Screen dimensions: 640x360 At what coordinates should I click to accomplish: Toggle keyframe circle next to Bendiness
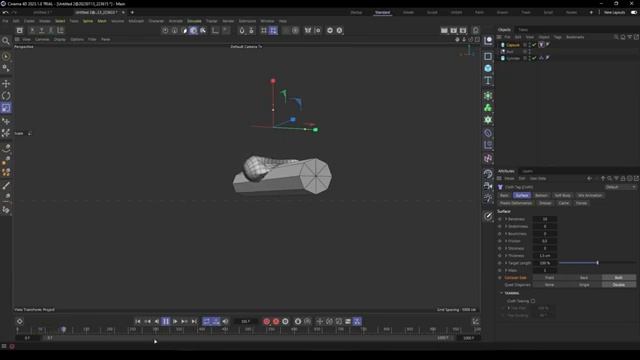pos(500,219)
